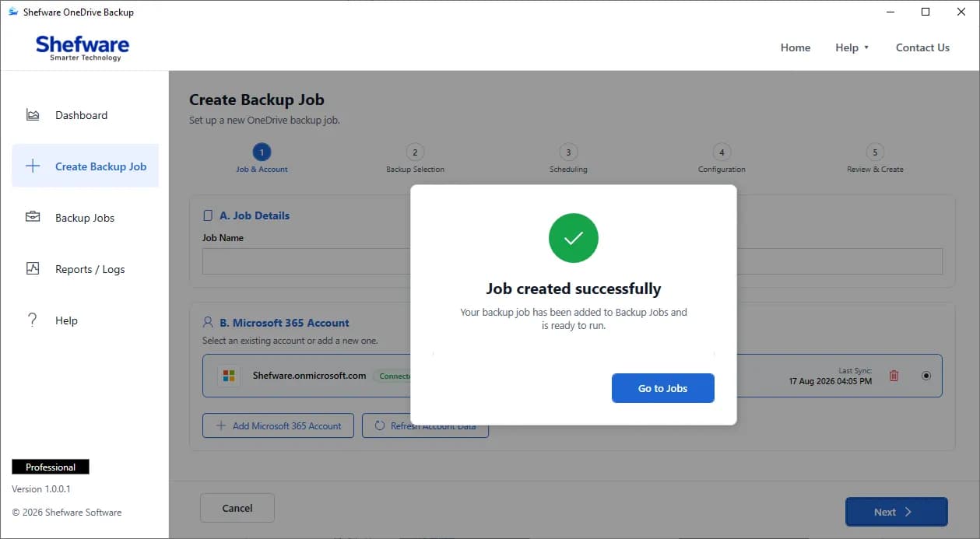This screenshot has height=539, width=980.
Task: Click the briefcase icon beside Backup Jobs
Action: click(33, 217)
